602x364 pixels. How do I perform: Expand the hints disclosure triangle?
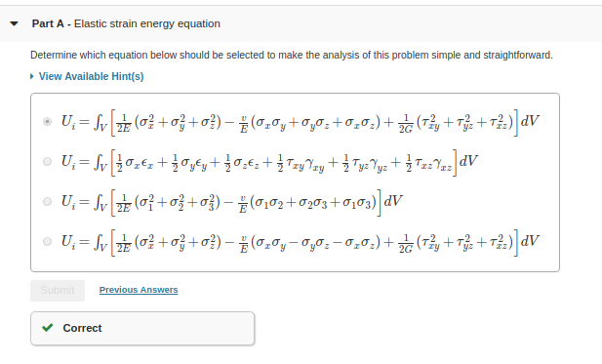[x=32, y=76]
